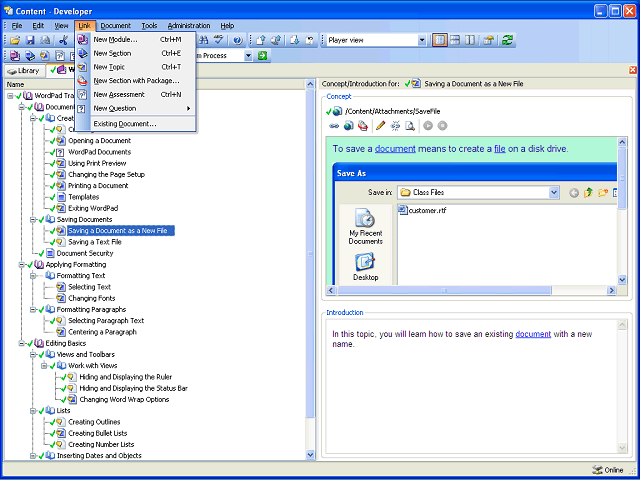Click the Save disk toolbar icon
The width and height of the screenshot is (640, 480).
(x=30, y=40)
